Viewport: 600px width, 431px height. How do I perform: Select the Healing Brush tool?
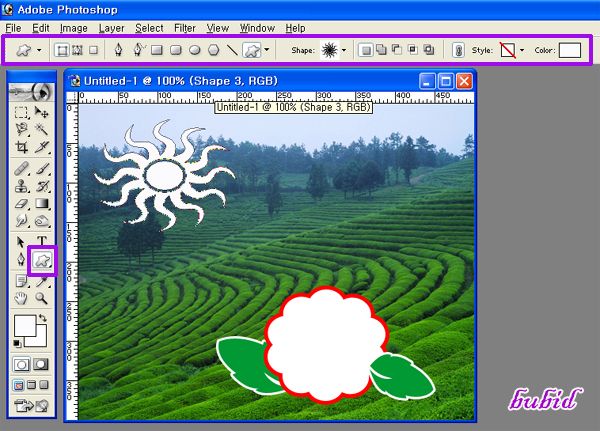point(21,168)
